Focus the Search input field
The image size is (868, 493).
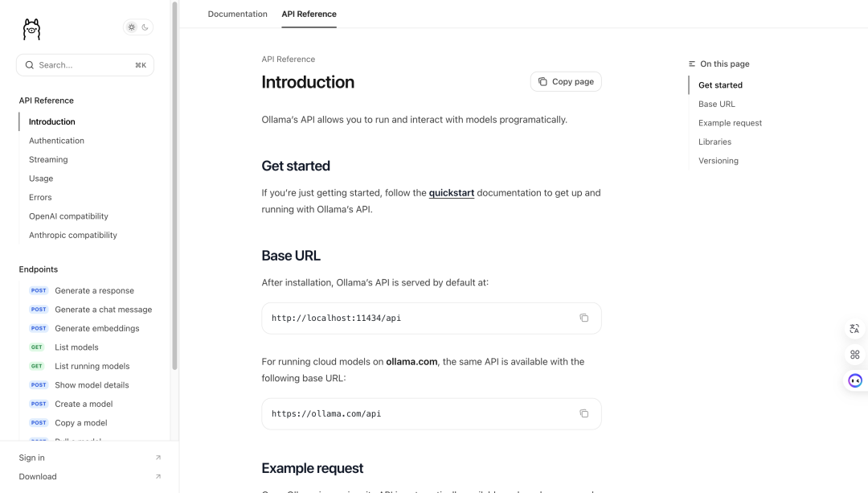point(85,65)
